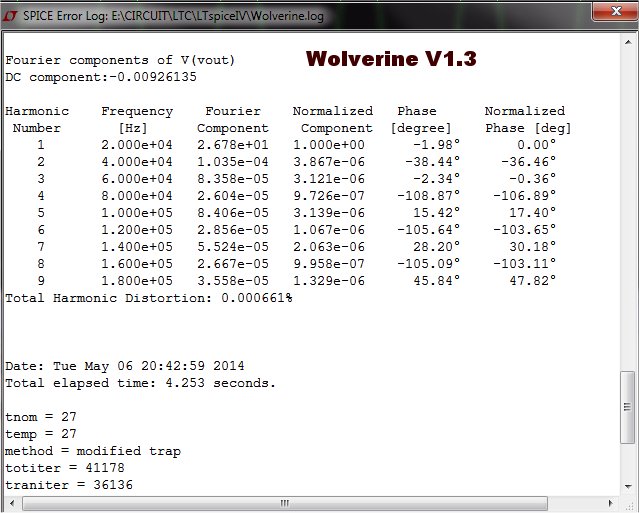Screen dimensions: 639x513
Task: Click normalized phase 17.40°
Action: pos(533,213)
